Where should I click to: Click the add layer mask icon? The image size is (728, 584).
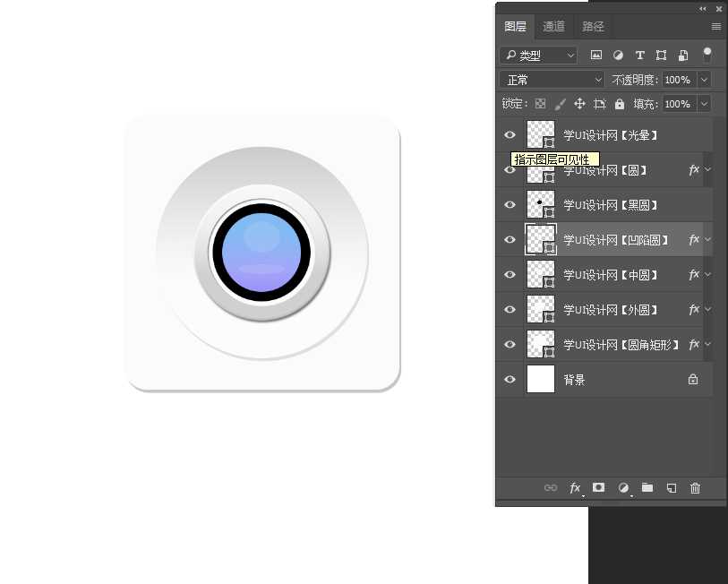(599, 488)
